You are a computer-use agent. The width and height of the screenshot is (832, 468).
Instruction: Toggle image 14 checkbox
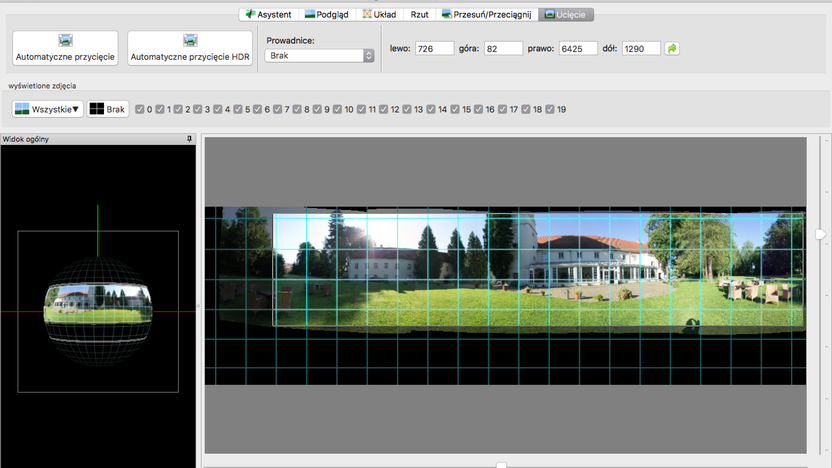[x=431, y=109]
